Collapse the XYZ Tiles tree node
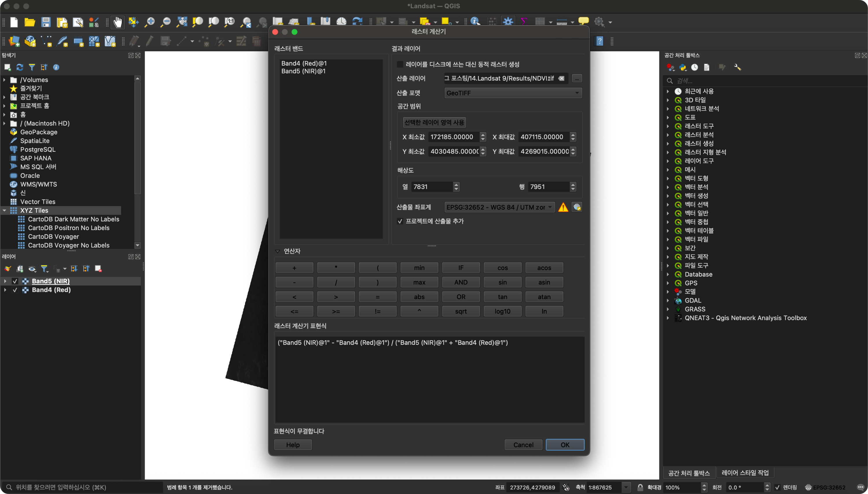The width and height of the screenshot is (868, 494). pos(4,210)
